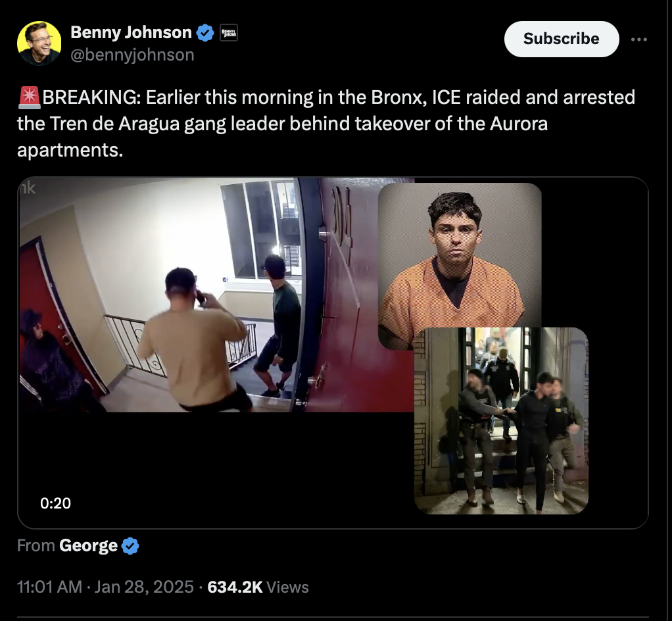Click the 0:20 video duration label
This screenshot has height=621, width=672.
click(56, 503)
